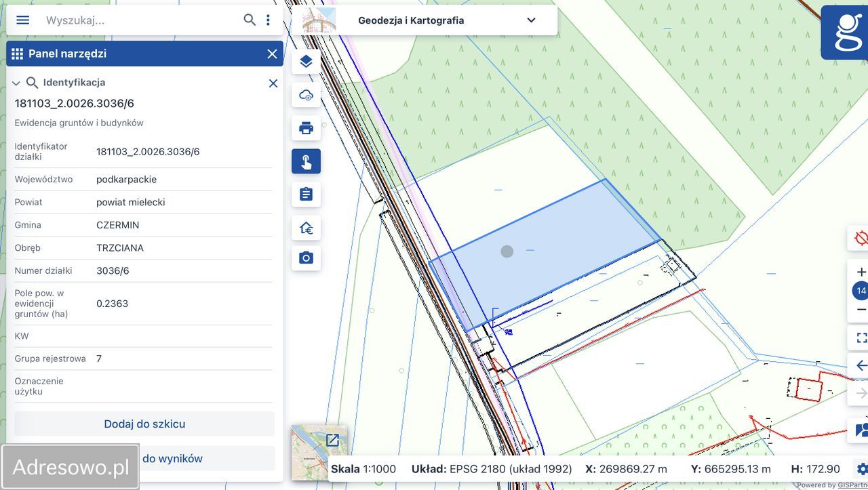Click the Numer działki value '3036/6'
Screen dimensions: 868x490
tap(113, 271)
